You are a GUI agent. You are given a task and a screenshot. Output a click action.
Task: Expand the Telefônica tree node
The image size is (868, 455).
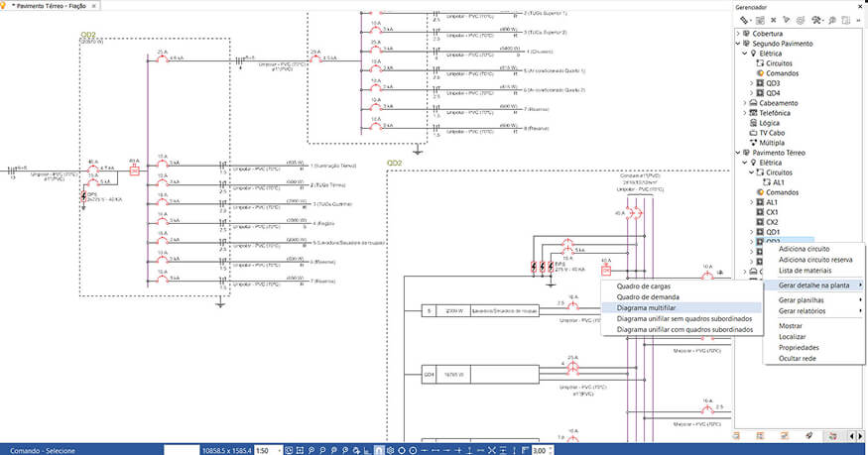click(x=745, y=113)
